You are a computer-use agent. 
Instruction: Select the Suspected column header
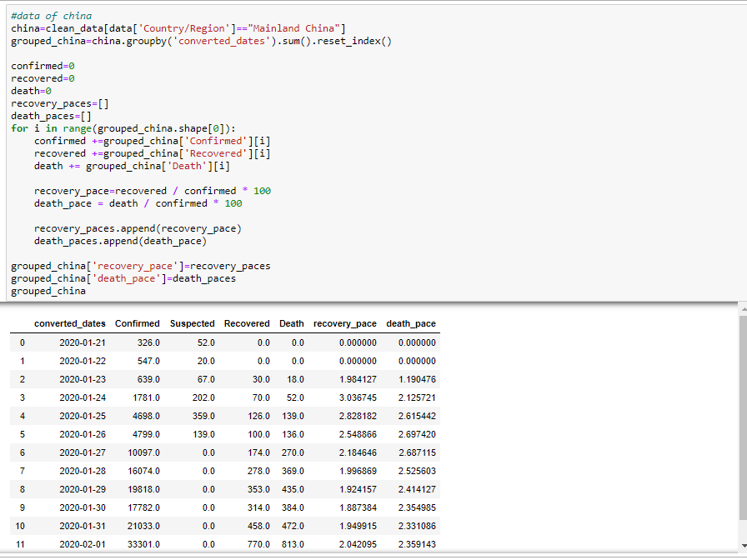click(x=192, y=323)
